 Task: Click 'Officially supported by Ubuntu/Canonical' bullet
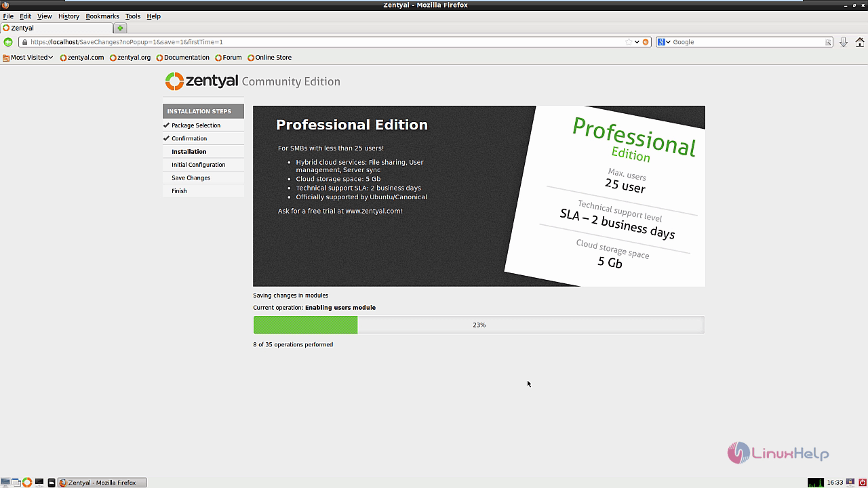[x=361, y=197]
